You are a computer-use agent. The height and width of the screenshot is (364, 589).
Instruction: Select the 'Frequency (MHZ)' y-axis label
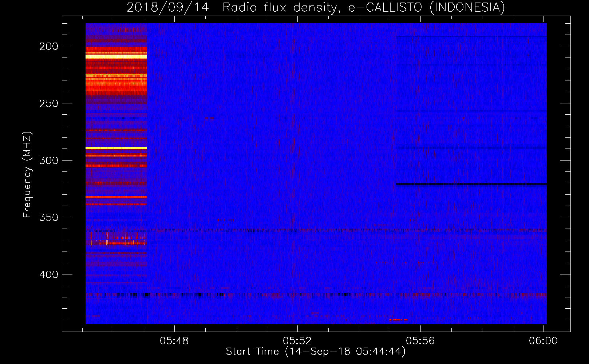coord(27,175)
